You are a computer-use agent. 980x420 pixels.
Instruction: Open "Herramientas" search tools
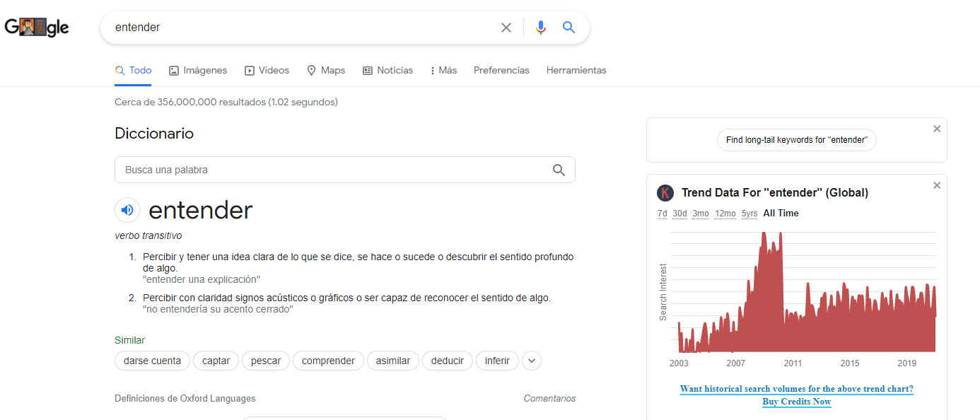pyautogui.click(x=576, y=70)
